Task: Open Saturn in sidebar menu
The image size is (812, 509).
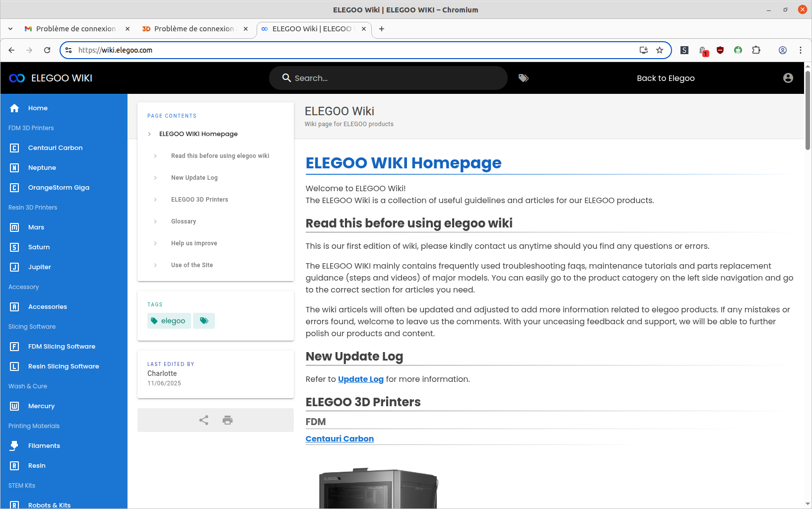Action: (x=39, y=247)
